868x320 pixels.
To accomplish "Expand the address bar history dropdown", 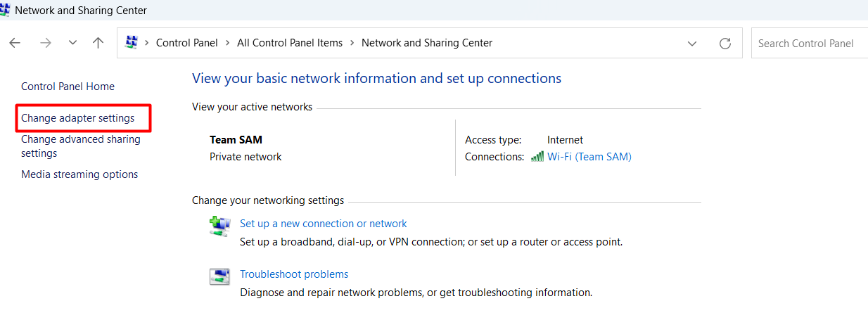I will coord(692,43).
